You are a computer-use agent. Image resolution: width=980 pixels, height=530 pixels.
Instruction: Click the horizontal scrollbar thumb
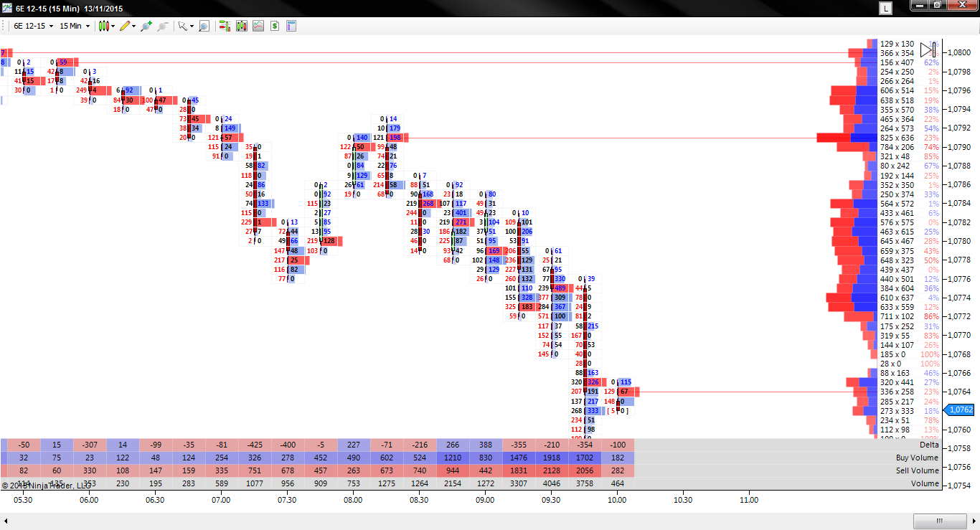point(940,521)
